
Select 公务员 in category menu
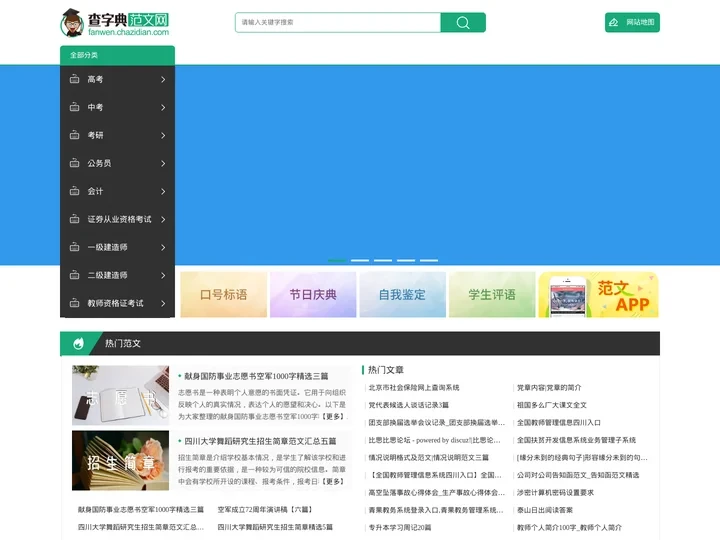pyautogui.click(x=99, y=163)
